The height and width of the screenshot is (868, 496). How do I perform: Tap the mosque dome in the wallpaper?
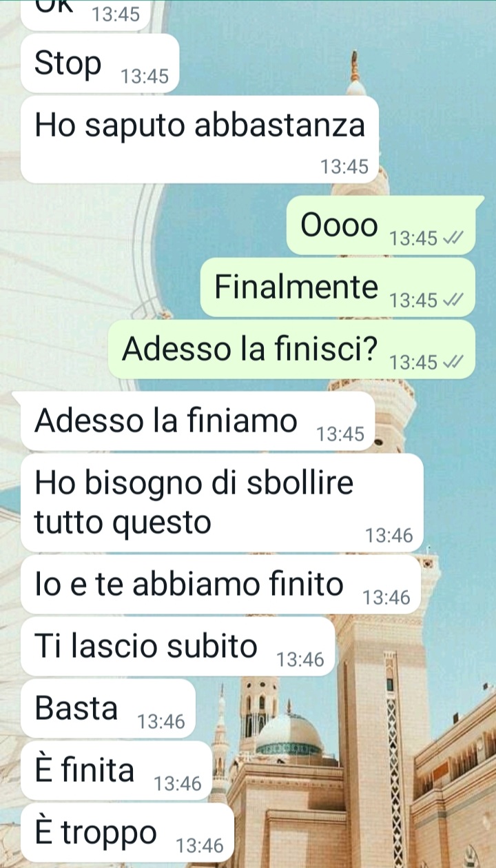click(x=288, y=734)
